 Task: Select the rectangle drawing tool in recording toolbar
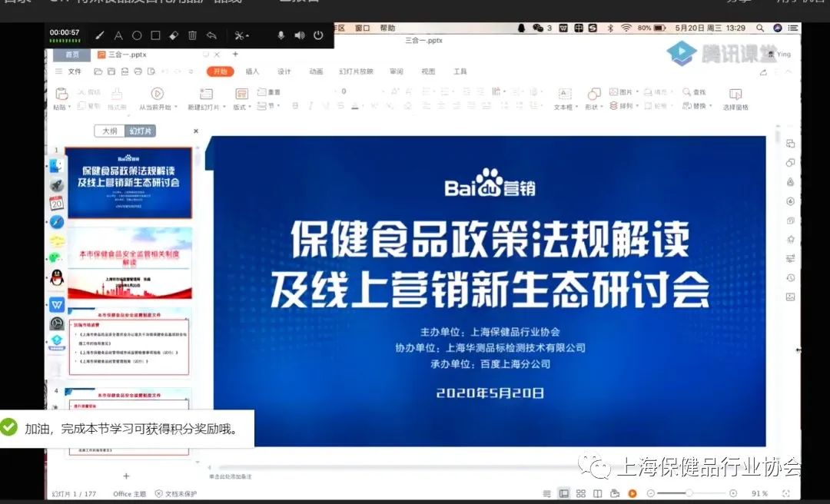(155, 35)
